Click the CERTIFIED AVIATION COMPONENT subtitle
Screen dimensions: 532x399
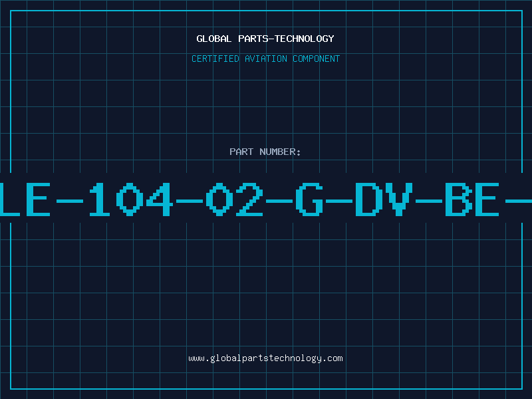265,59
